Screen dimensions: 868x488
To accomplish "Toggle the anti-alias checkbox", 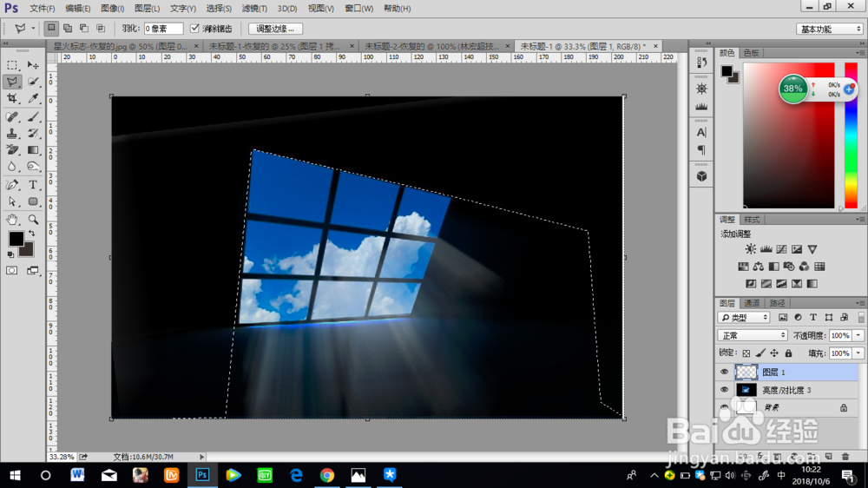I will [194, 29].
